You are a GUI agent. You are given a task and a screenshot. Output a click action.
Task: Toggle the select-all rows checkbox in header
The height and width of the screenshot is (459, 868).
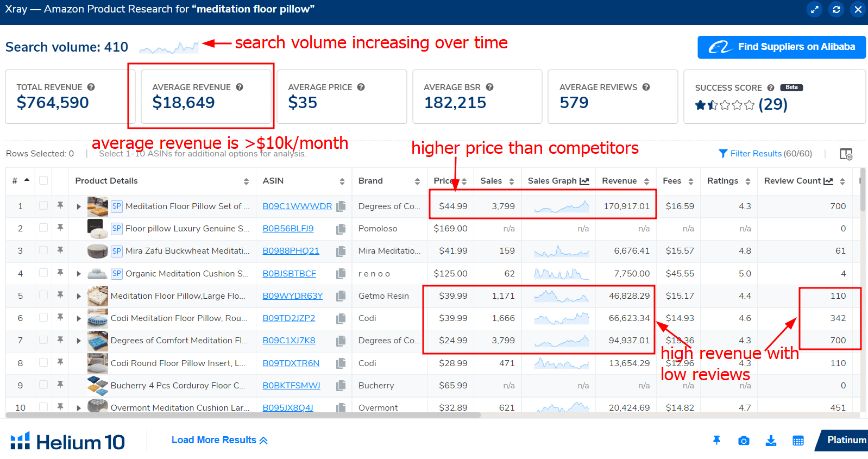click(x=43, y=180)
